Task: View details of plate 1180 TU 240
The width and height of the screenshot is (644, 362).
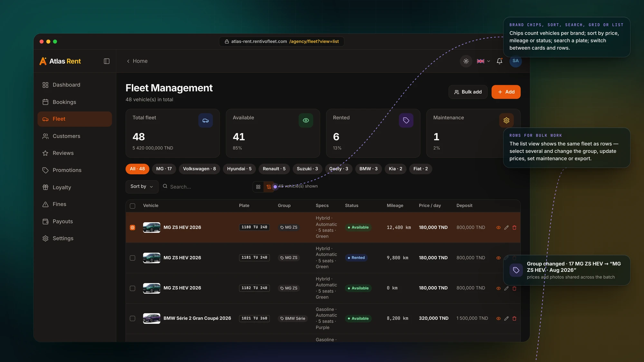Action: pos(498,227)
